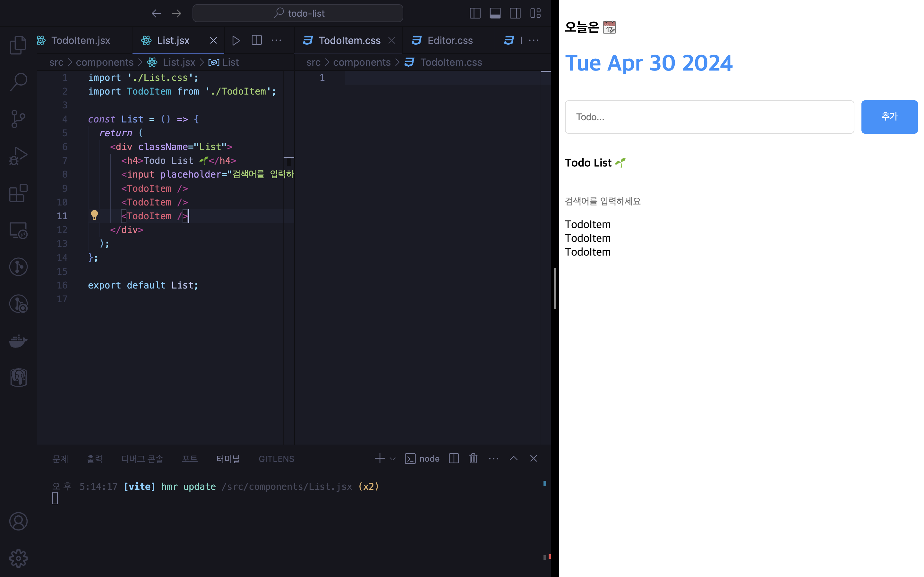Toggle the primary sidebar layout button

tap(475, 13)
